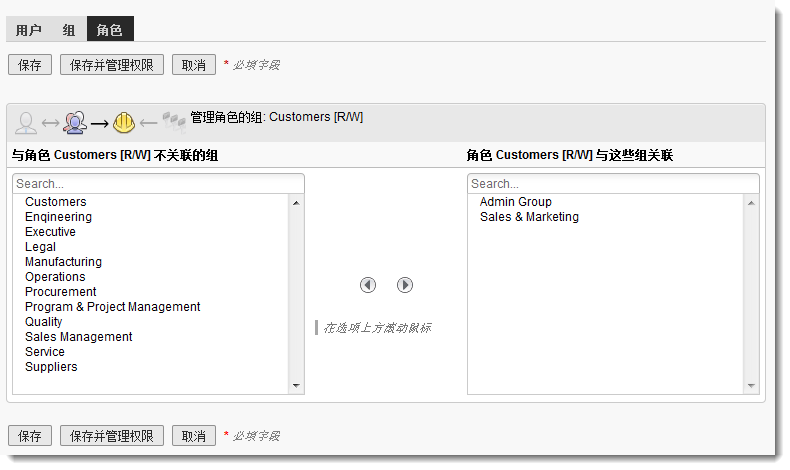The height and width of the screenshot is (470, 790).
Task: Click the bottom 保存并管理权限 button
Action: (112, 436)
